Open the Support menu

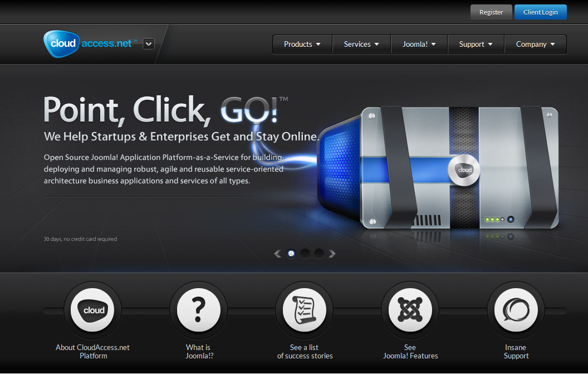476,44
